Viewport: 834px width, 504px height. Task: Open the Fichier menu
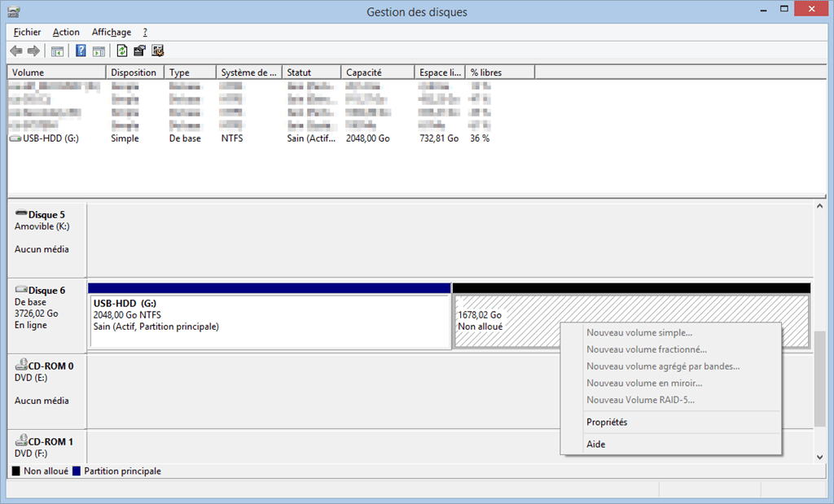point(27,32)
